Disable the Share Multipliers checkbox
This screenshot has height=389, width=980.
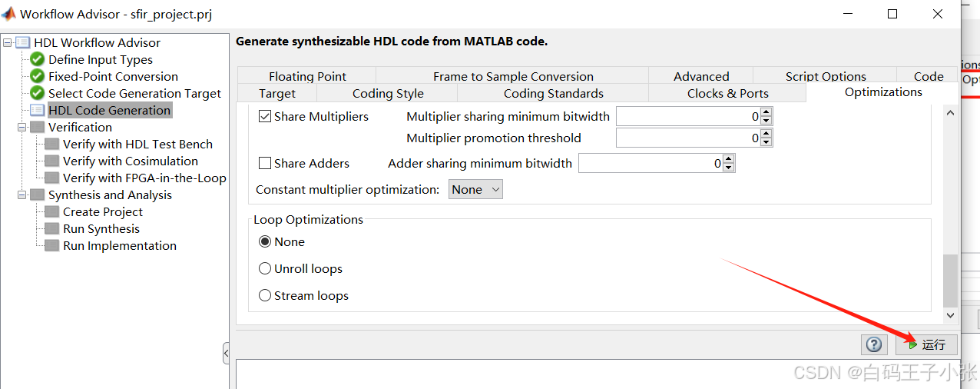tap(265, 117)
